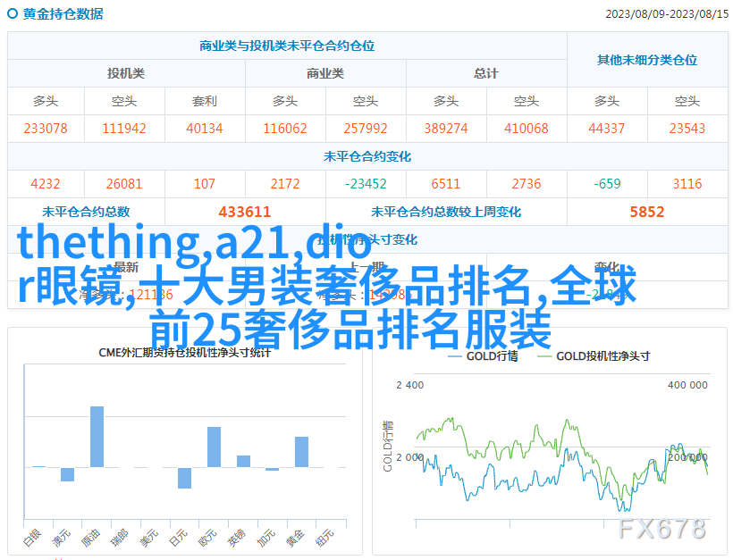Click the 黄金持仓数据 section title
This screenshot has height=560, width=733.
tap(63, 14)
